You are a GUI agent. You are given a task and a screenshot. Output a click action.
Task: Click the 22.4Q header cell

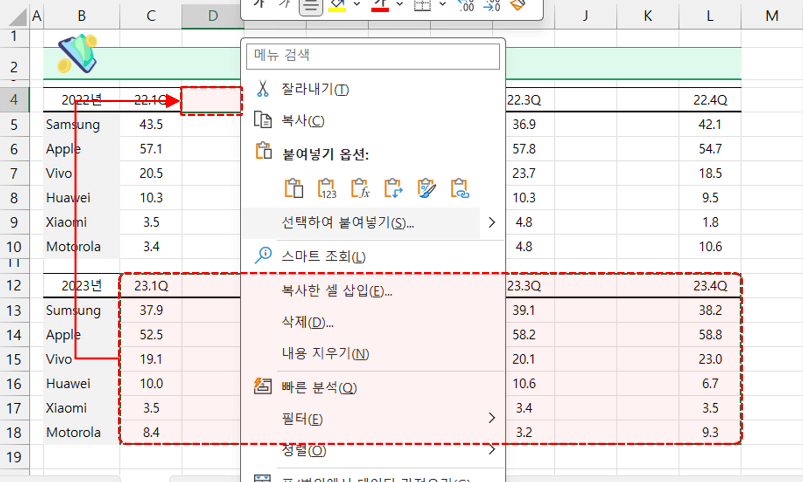(x=710, y=100)
